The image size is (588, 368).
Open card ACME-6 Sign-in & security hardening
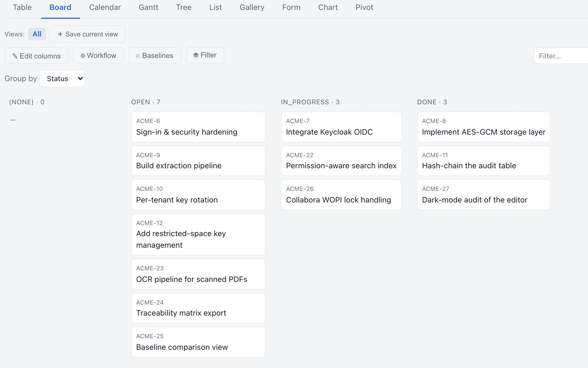click(x=198, y=127)
